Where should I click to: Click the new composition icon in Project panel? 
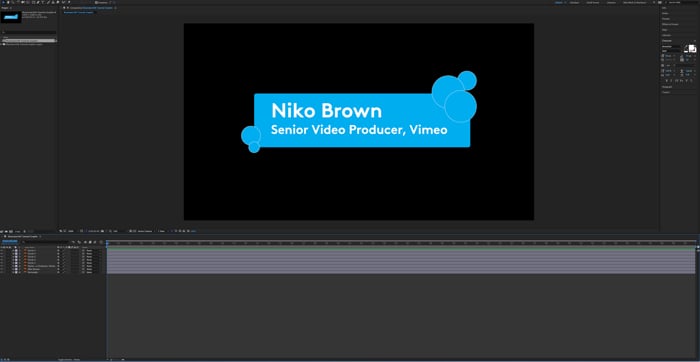[x=11, y=231]
